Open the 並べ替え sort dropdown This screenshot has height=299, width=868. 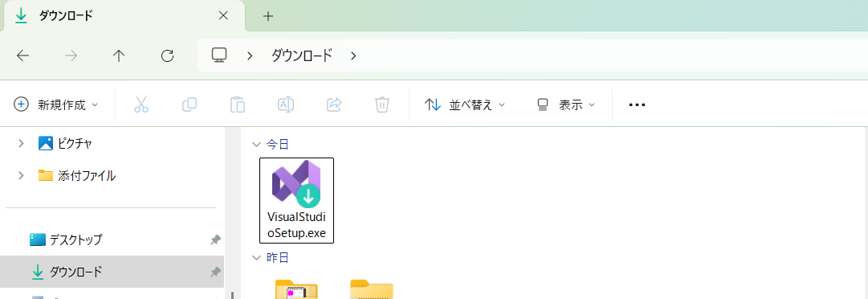465,104
